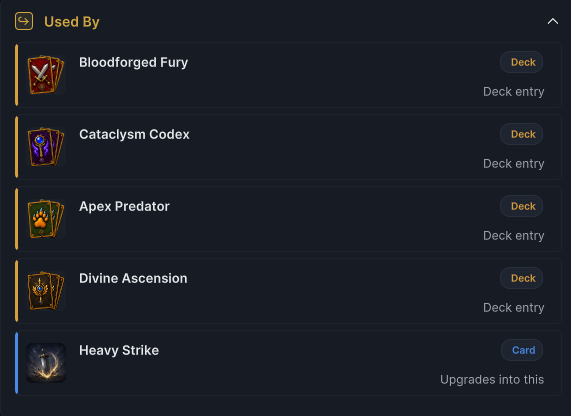Select the Bloodforged Fury title

(133, 62)
